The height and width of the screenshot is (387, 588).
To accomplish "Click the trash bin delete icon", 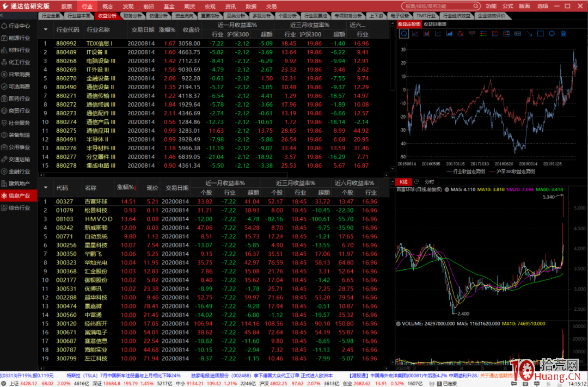I will tap(563, 34).
